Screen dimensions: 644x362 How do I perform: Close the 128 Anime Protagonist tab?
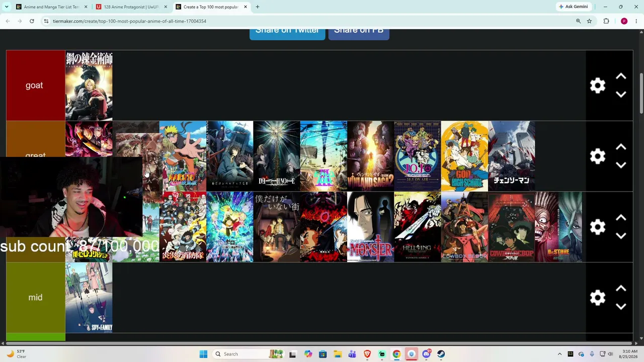click(x=166, y=7)
